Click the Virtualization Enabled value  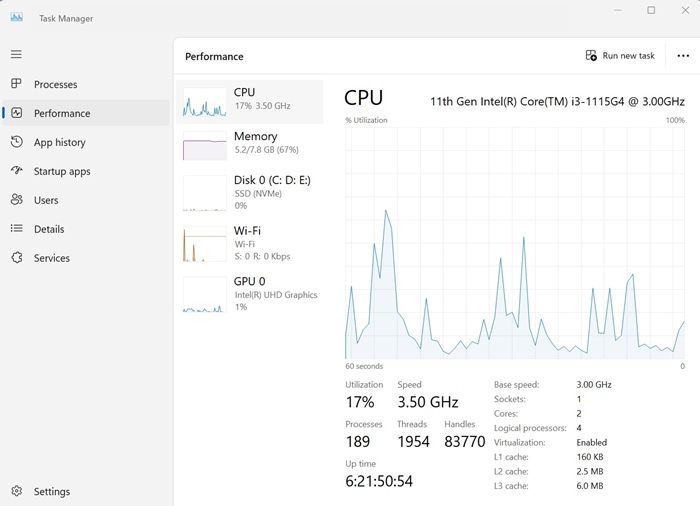click(x=592, y=442)
